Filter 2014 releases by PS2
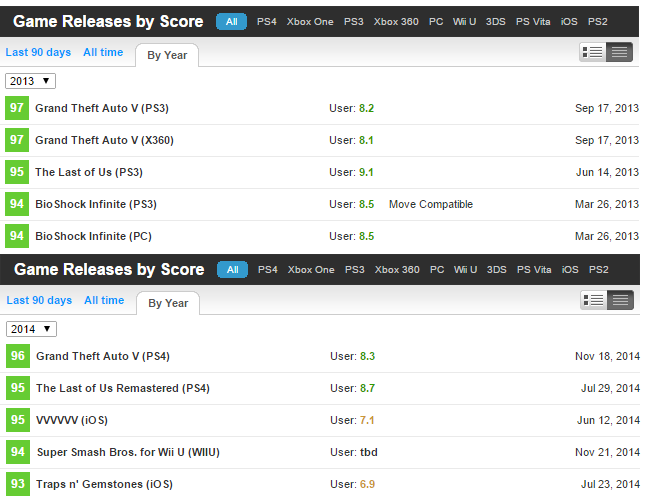This screenshot has height=501, width=648. [x=598, y=270]
